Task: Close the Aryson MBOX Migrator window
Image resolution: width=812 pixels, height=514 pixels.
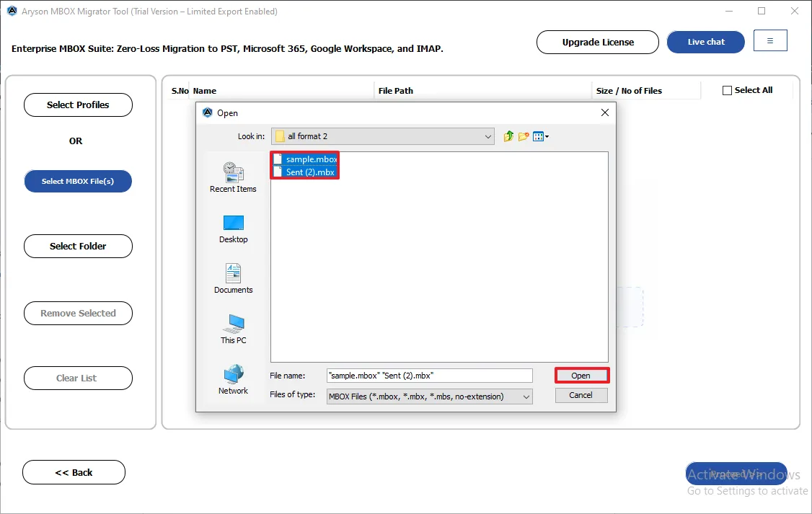Action: [x=795, y=11]
